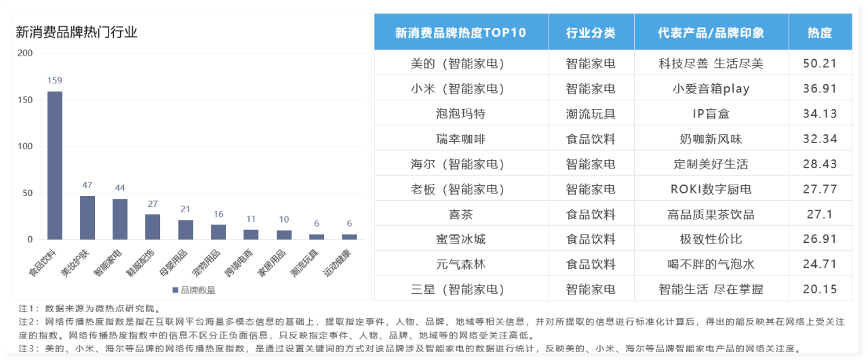Click the y-axis value 100
868x363 pixels.
tap(24, 146)
